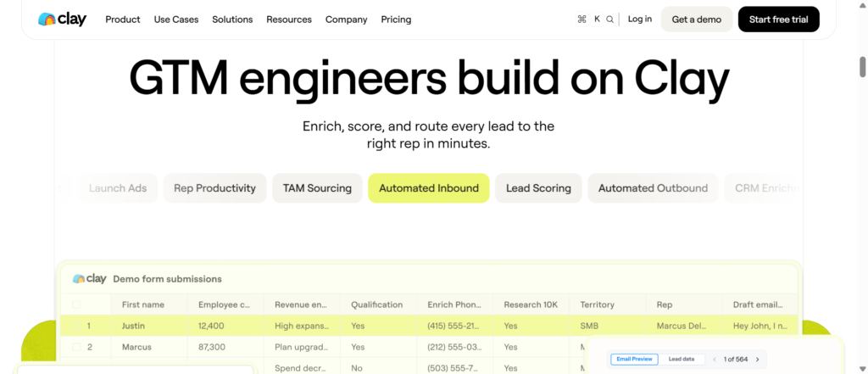Click the (503) 555 phone cell

[x=454, y=368]
